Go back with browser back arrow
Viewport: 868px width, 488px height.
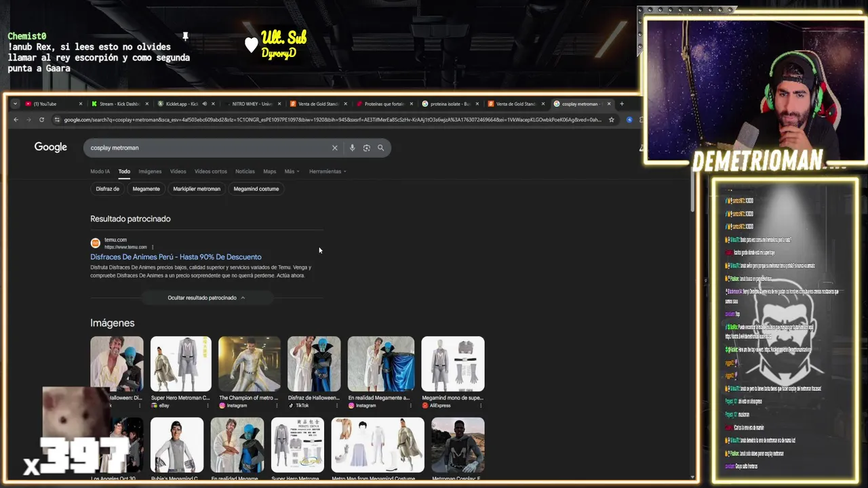(x=16, y=120)
